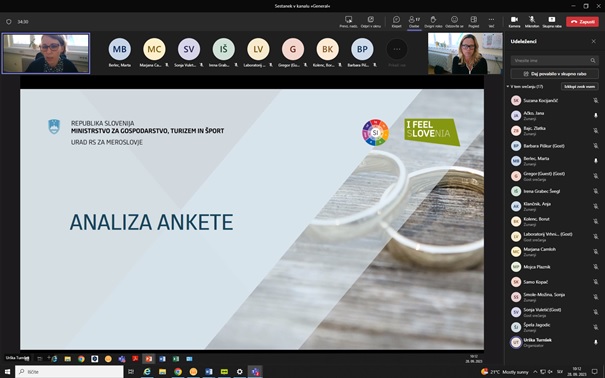Click Daj povabilo v skupno rabo button
Screen dimensions: 605x378
(554, 74)
